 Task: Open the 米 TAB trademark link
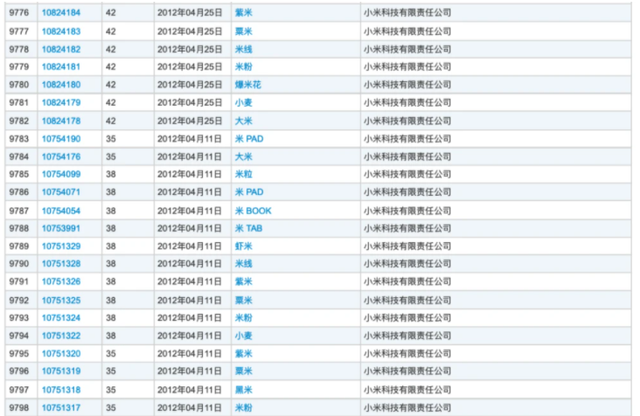coord(248,228)
